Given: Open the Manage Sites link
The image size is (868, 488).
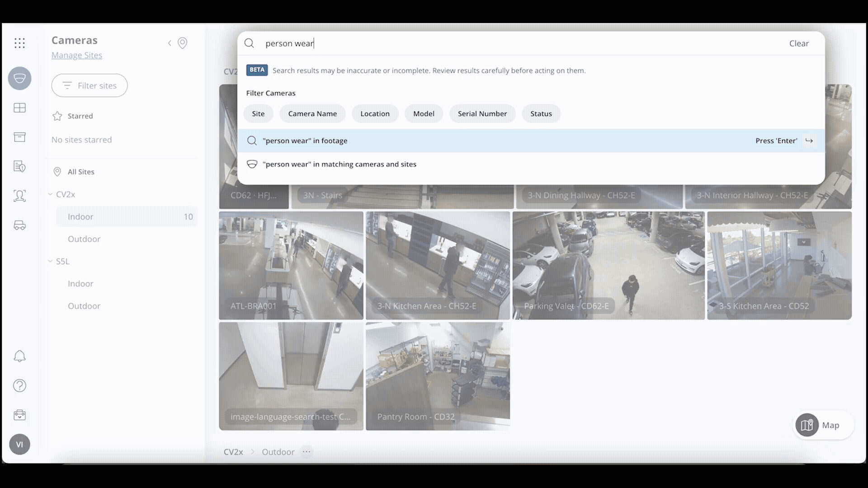Looking at the screenshot, I should 76,55.
